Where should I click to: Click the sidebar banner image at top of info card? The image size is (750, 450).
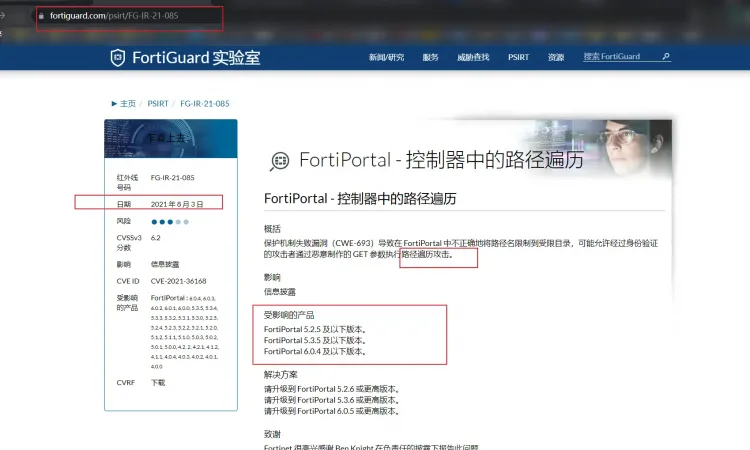[x=171, y=139]
